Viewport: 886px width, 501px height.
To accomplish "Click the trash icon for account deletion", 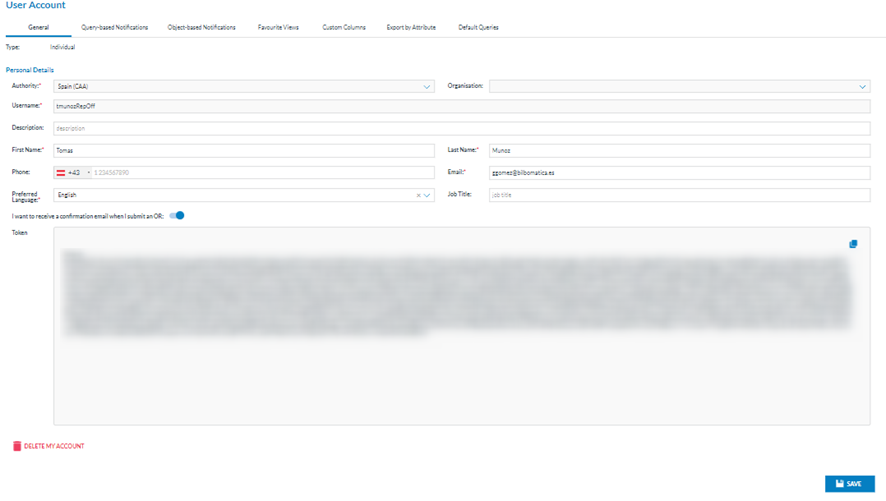I will (17, 446).
